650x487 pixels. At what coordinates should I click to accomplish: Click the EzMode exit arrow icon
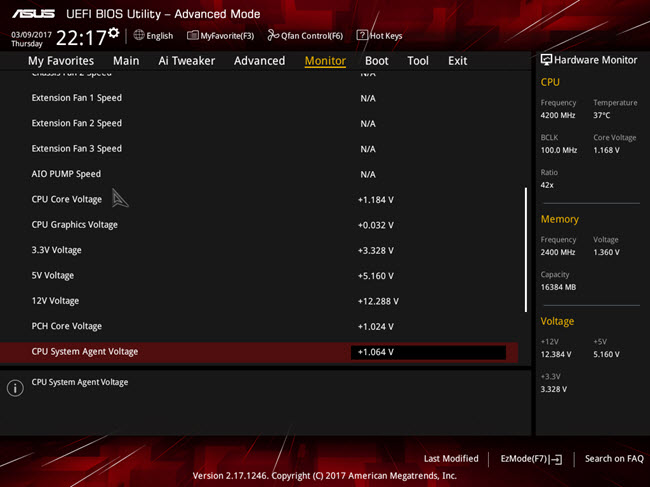pos(557,459)
